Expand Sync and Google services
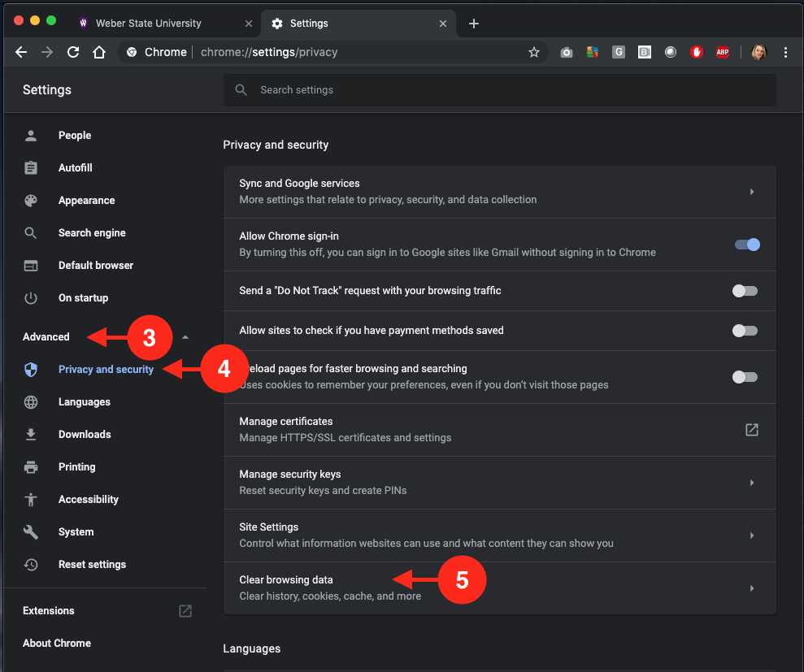This screenshot has width=804, height=672. (751, 192)
